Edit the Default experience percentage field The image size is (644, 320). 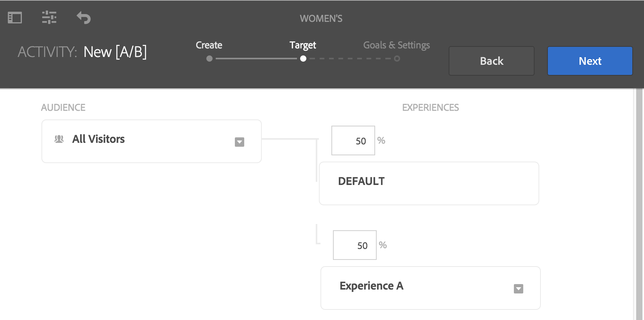[353, 140]
